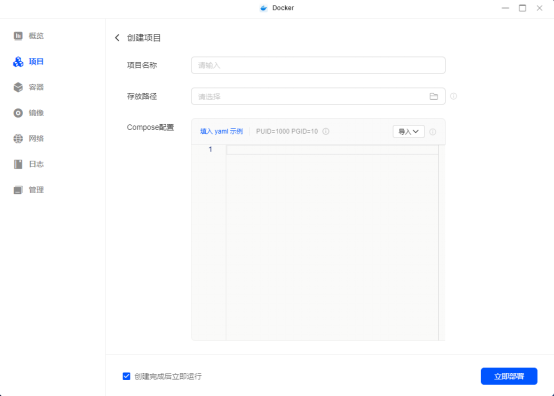This screenshot has width=554, height=396.
Task: Click the PUID=1000 PGID=10 text
Action: click(287, 131)
